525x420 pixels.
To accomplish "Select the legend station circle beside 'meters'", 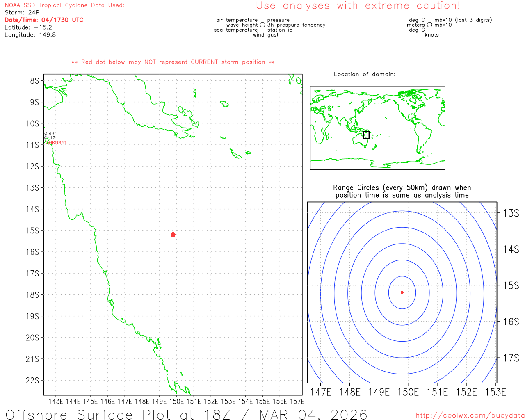I will pyautogui.click(x=429, y=25).
